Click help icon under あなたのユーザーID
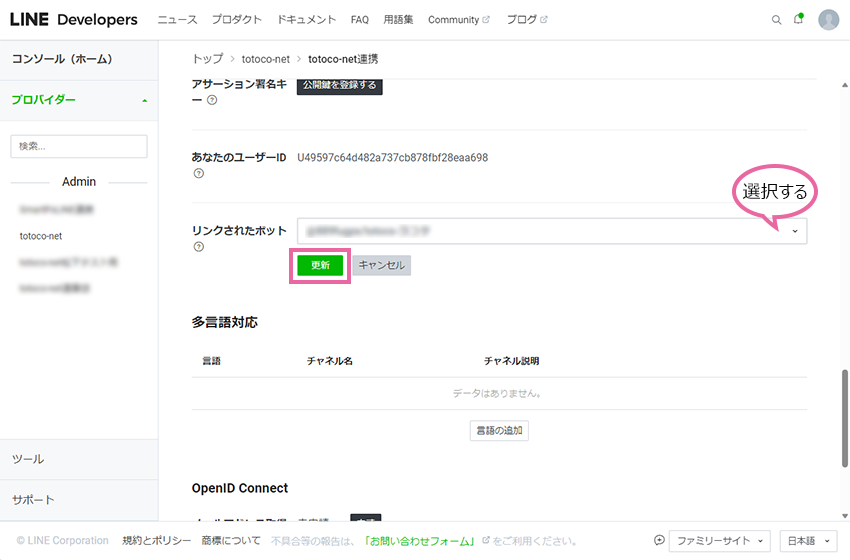850x560 pixels. coord(199,173)
